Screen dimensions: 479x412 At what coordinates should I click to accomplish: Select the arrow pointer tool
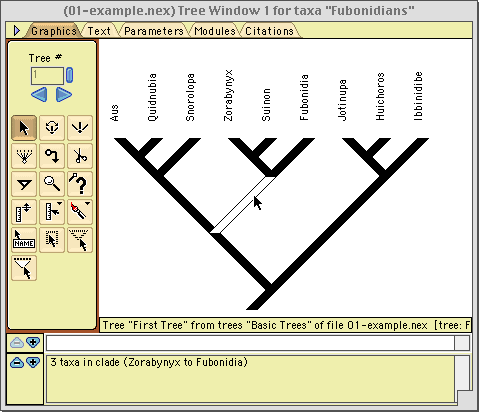point(24,128)
